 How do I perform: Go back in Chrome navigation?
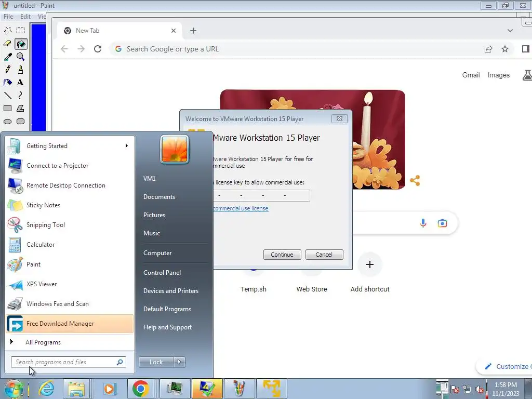[64, 49]
